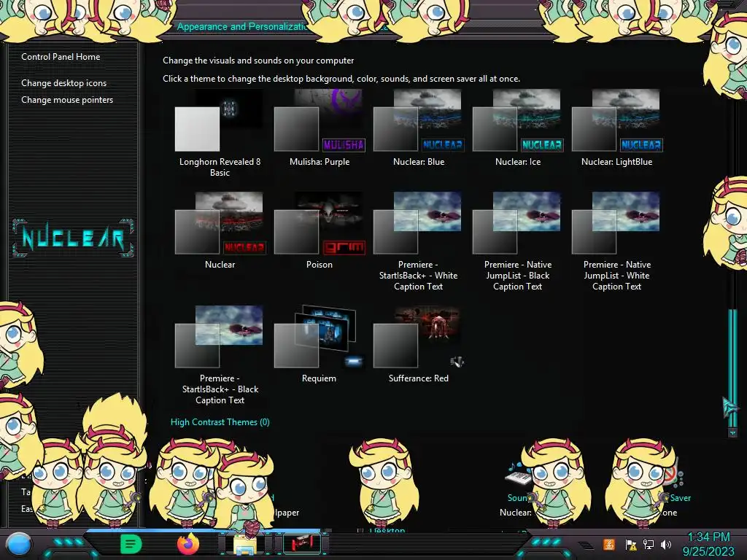Apply the Nuclear: LightBlue theme

click(617, 128)
